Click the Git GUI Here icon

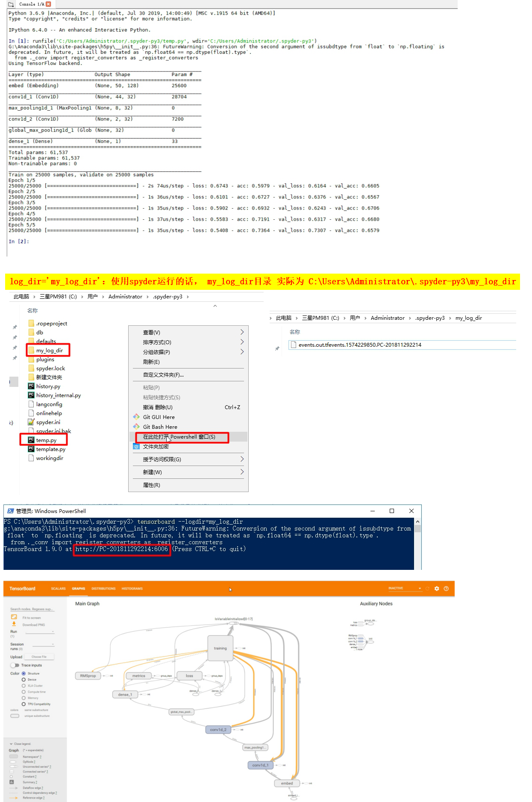coord(136,417)
